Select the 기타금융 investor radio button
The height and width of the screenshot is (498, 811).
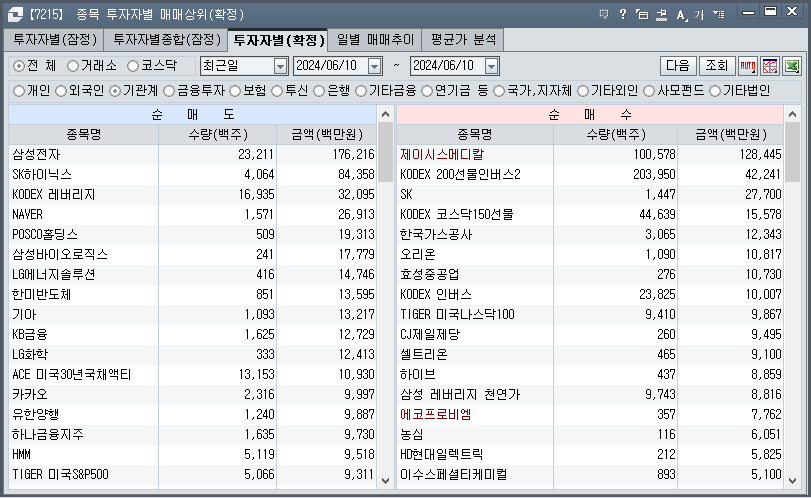tap(361, 91)
